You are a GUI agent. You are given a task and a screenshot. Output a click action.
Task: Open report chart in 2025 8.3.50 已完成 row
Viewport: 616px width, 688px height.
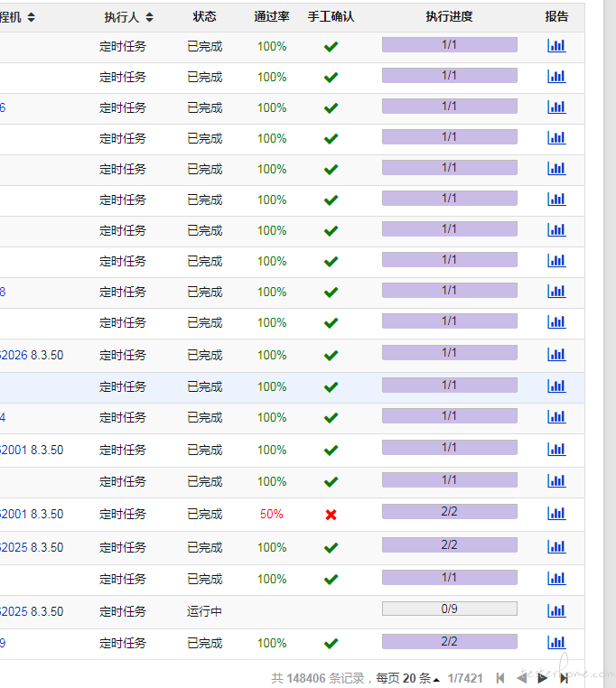pyautogui.click(x=556, y=547)
